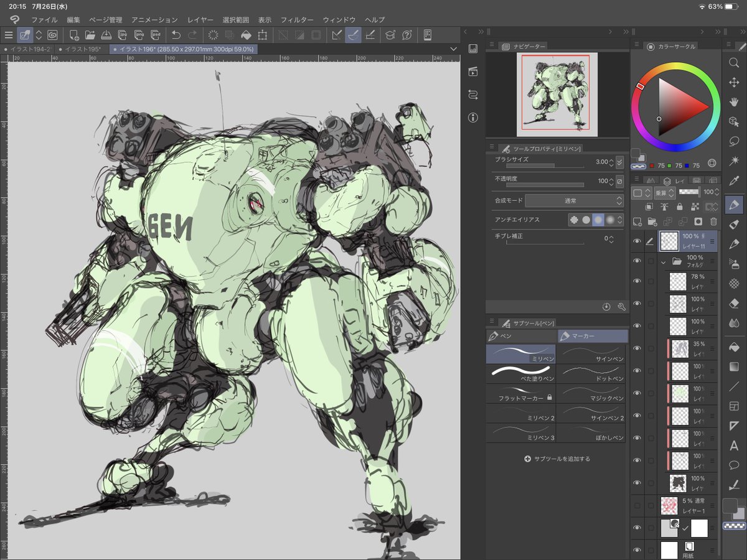Click the Undo arrow in command bar

point(176,35)
